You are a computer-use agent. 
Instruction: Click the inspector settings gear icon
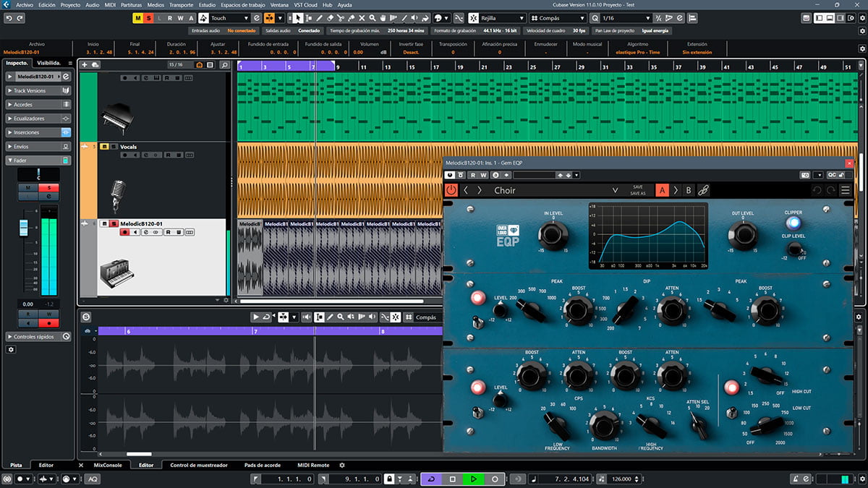11,349
